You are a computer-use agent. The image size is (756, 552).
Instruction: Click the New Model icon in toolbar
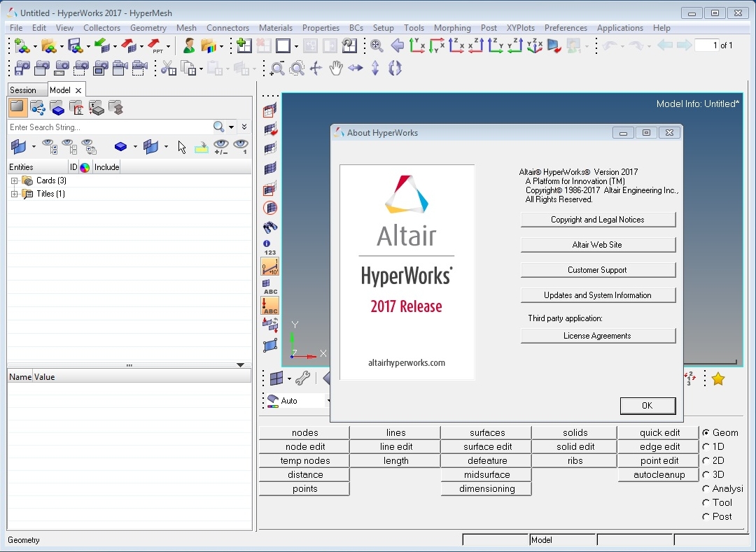point(21,46)
